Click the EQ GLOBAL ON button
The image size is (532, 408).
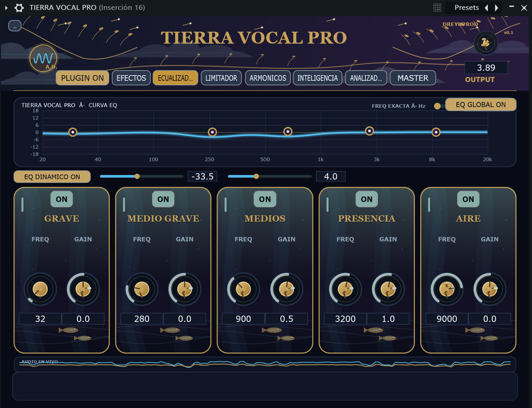pyautogui.click(x=481, y=104)
